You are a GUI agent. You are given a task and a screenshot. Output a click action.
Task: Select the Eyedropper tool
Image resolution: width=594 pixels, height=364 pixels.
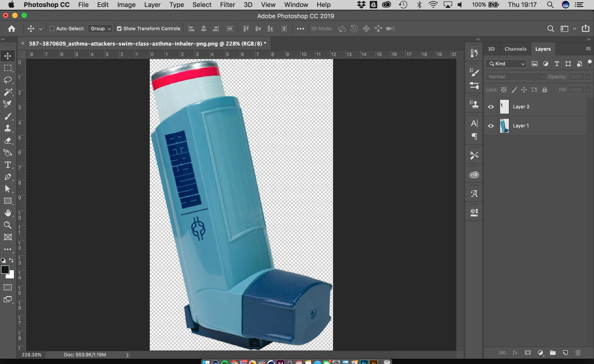point(8,104)
